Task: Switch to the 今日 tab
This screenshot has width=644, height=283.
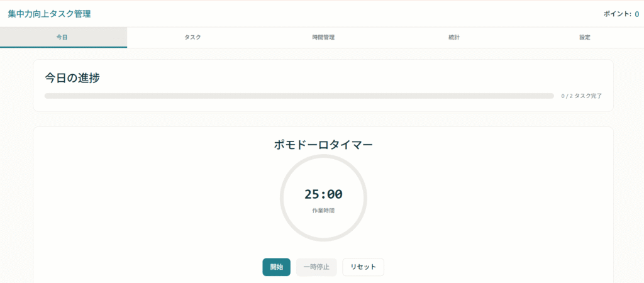Action: [x=63, y=38]
